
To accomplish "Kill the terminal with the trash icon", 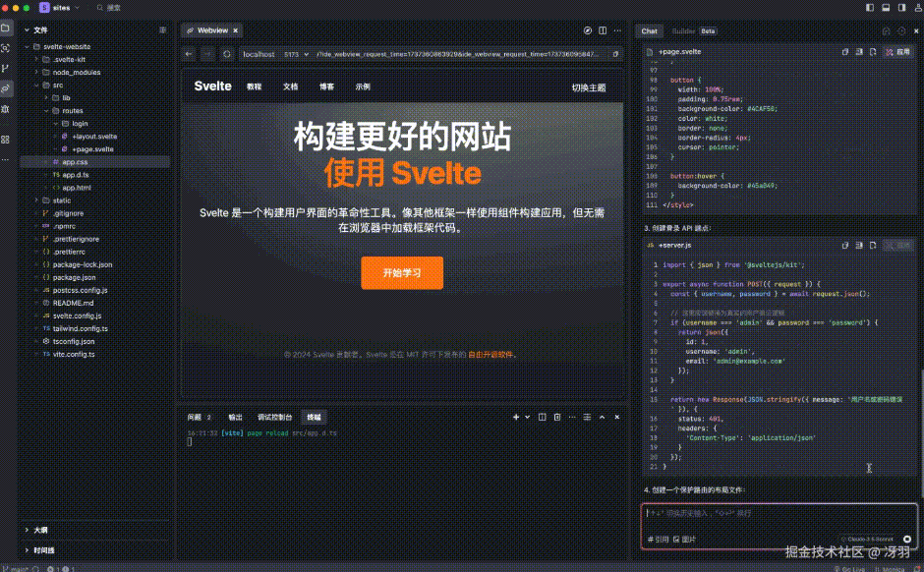I will tap(557, 417).
